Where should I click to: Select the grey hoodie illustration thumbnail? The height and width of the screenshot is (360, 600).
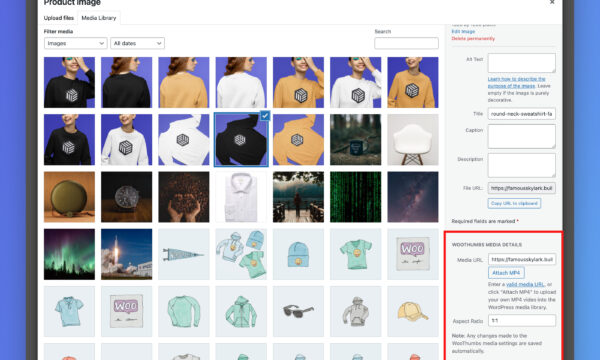point(355,311)
